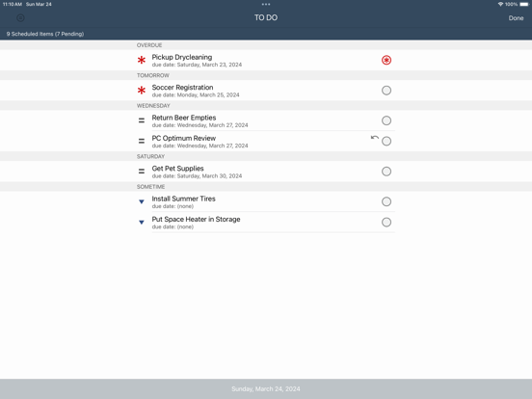Viewport: 532px width, 399px height.
Task: Mark Soccer Registration as complete
Action: coord(386,91)
